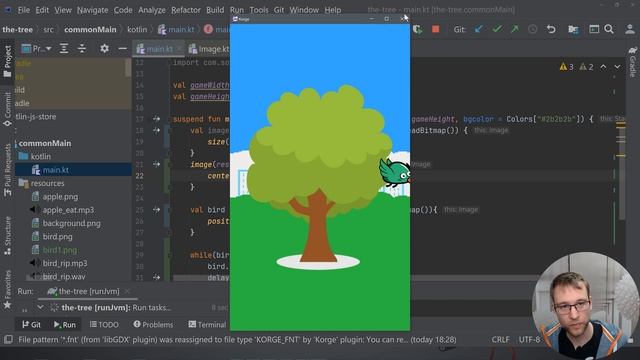Open the Commit sidebar tool window
The width and height of the screenshot is (640, 360).
point(7,109)
